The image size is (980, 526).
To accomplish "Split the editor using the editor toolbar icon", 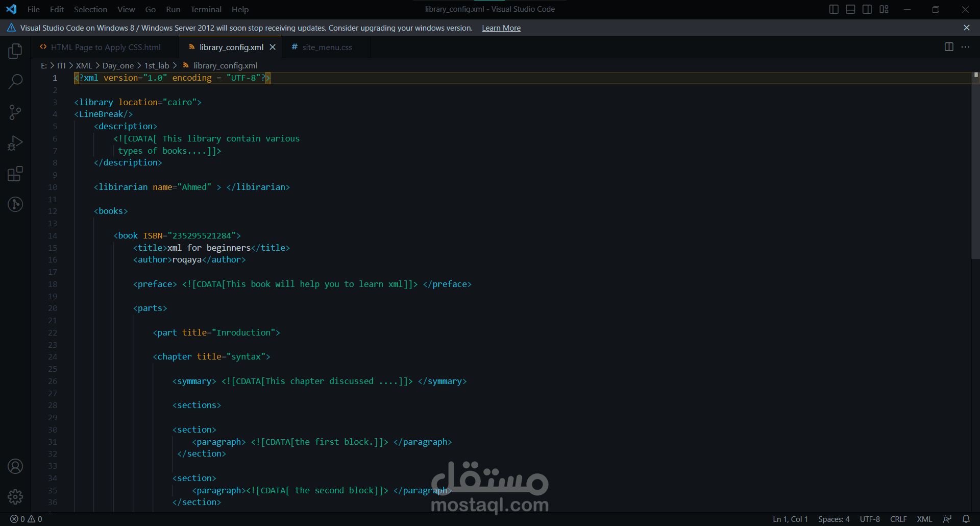I will tap(948, 47).
